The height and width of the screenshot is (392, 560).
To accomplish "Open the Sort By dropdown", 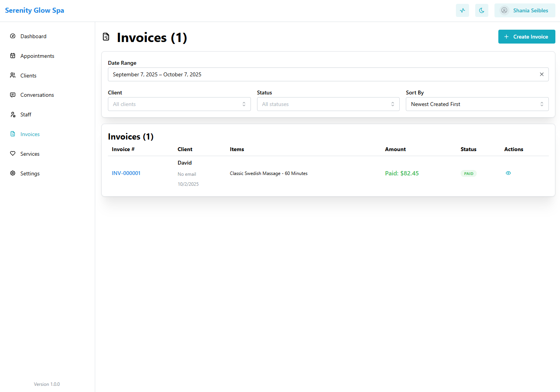I will pyautogui.click(x=477, y=104).
